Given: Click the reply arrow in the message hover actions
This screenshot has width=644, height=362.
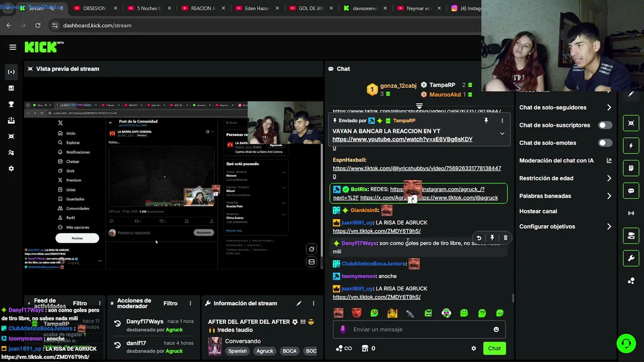Looking at the screenshot, I should pos(479,238).
